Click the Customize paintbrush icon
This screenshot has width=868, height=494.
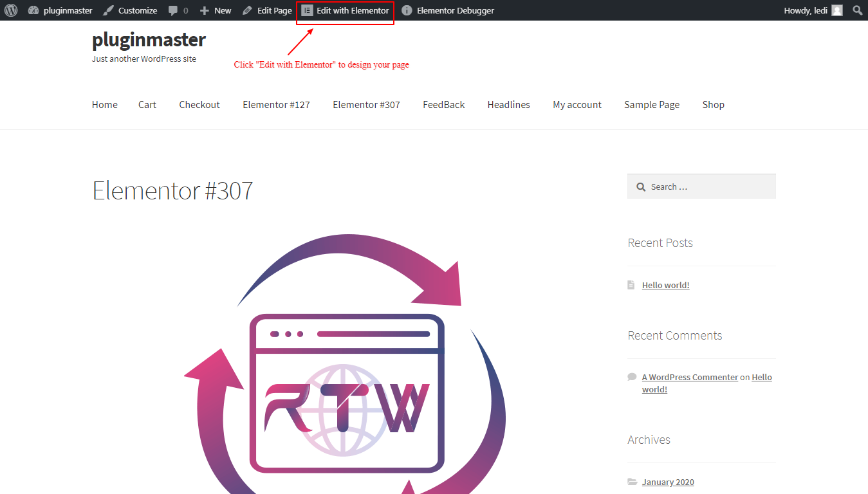tap(108, 10)
